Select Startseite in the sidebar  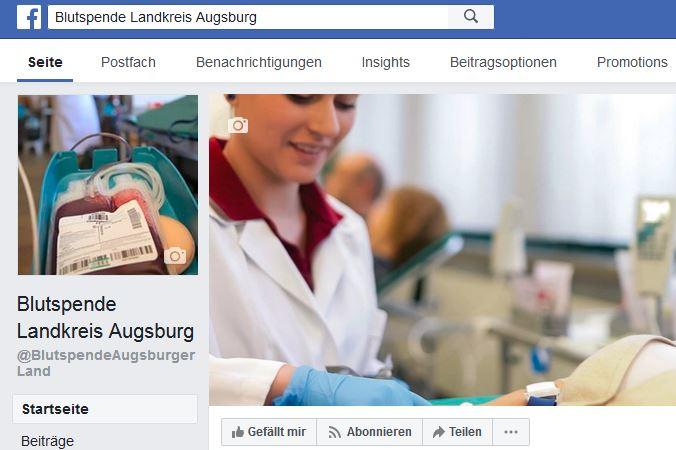coord(105,409)
